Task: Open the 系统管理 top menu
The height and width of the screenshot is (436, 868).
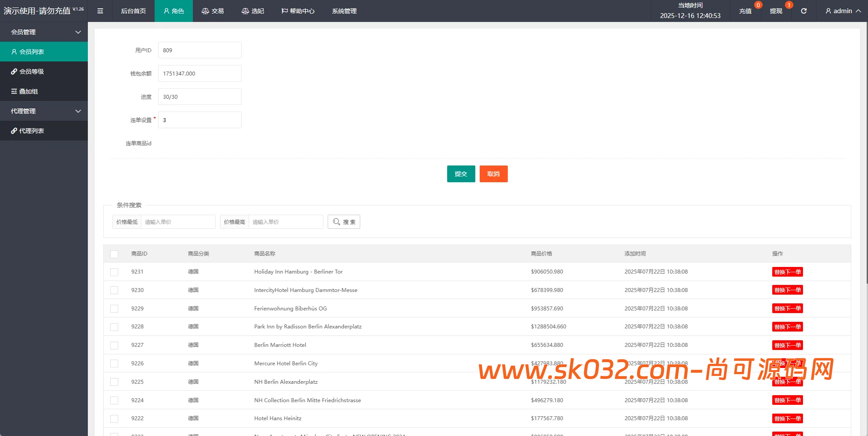Action: coord(344,11)
